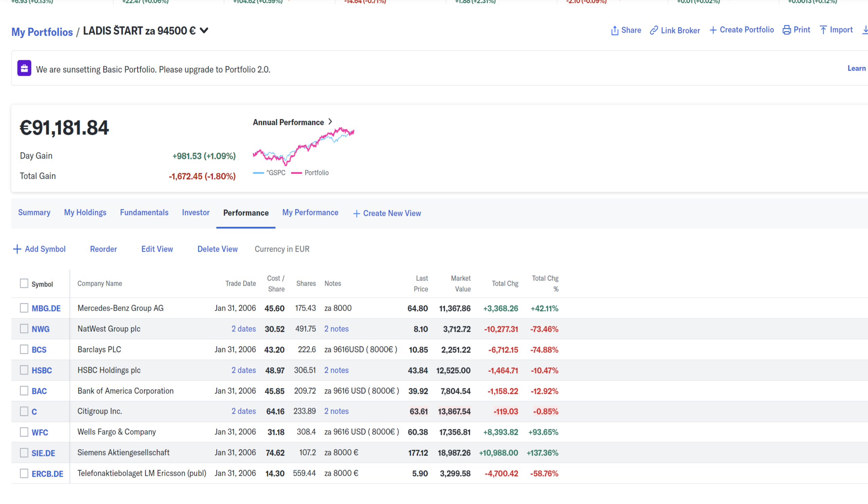
Task: Click the Share upload icon
Action: [614, 31]
